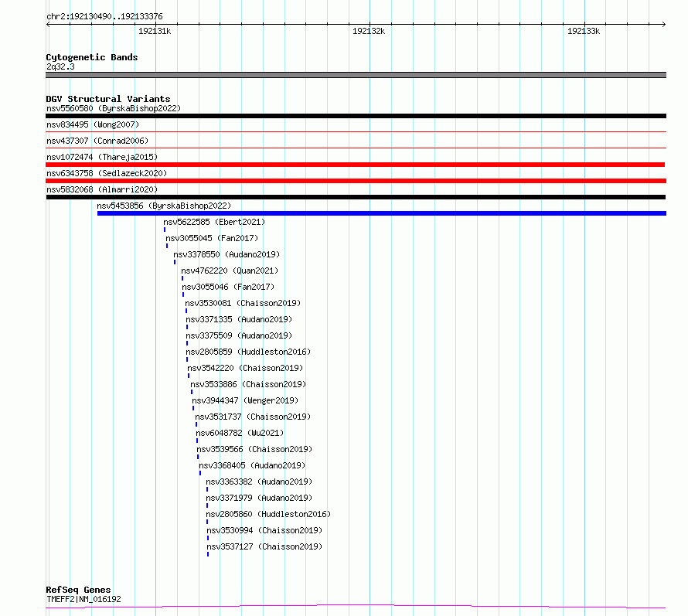Viewport: 688px width, 616px height.
Task: Click nsv3055046 (Fan2017) label
Action: 228,287
